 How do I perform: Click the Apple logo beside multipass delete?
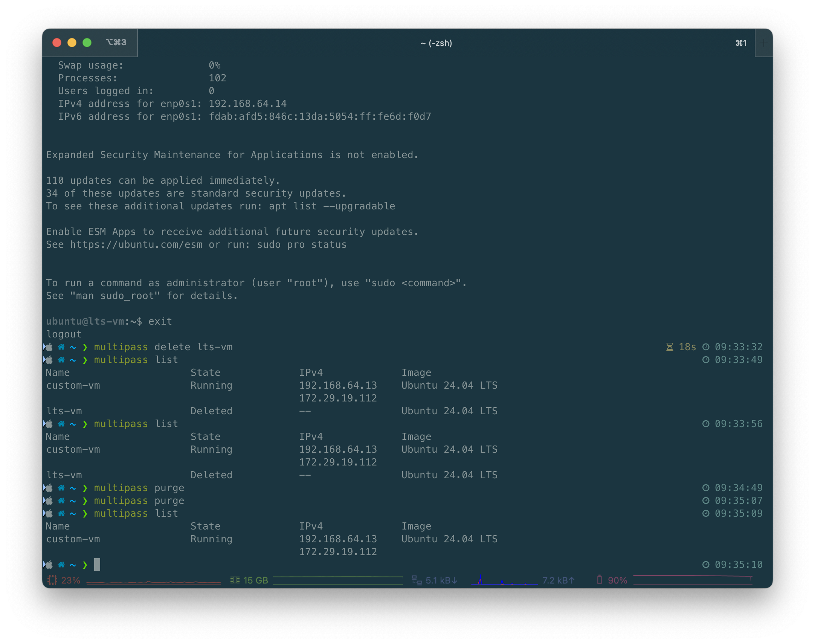(x=49, y=347)
